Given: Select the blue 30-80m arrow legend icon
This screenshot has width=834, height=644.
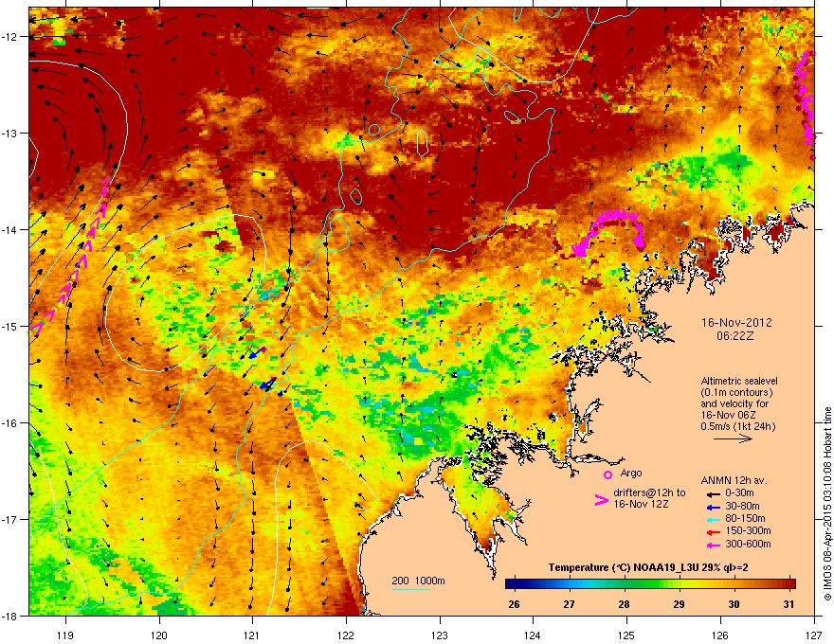Looking at the screenshot, I should tap(714, 507).
